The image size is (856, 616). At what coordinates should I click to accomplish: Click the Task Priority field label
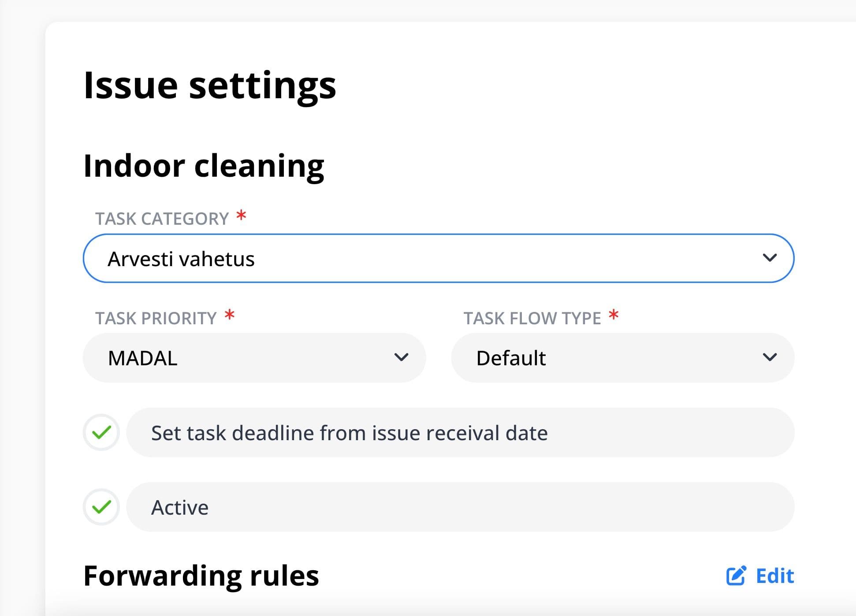(156, 318)
